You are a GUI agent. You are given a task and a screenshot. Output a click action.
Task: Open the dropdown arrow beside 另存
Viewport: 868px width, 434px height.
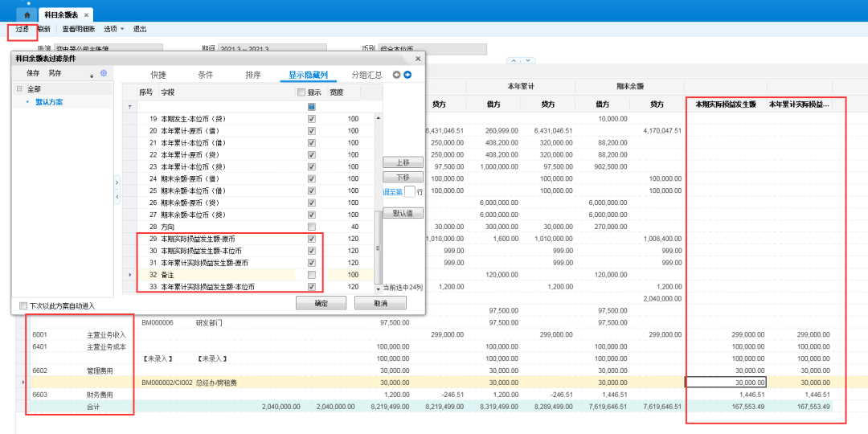(92, 76)
